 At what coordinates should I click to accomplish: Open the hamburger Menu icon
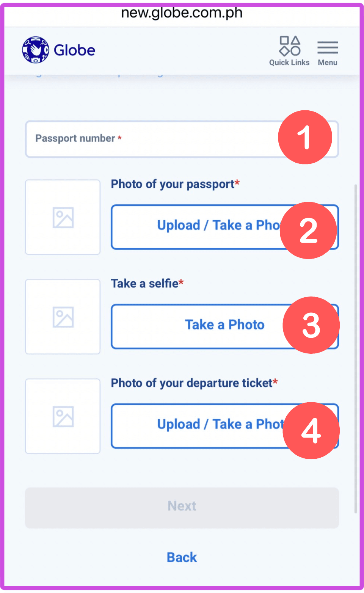[x=328, y=47]
